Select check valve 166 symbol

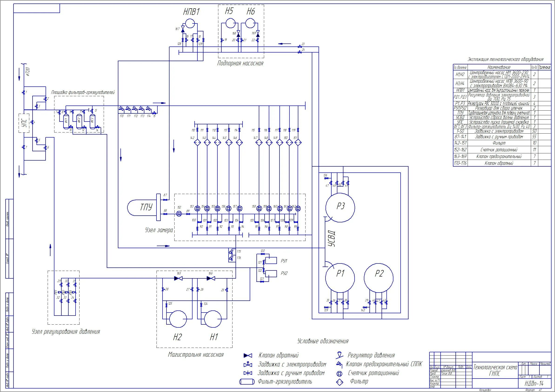coord(211,278)
